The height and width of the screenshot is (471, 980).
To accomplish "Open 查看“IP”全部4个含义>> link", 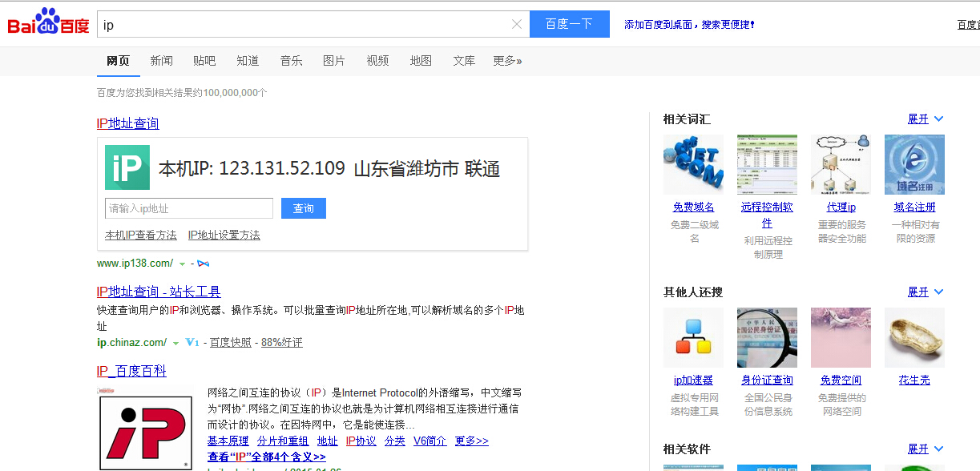I will [x=267, y=457].
